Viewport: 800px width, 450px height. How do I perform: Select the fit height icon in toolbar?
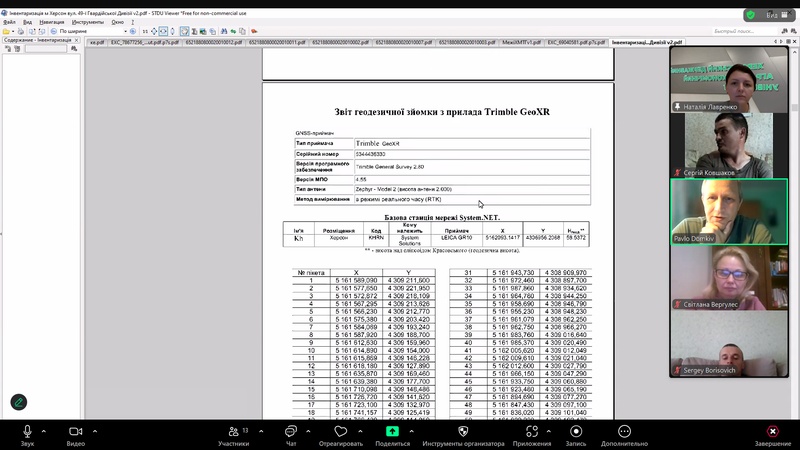172,31
